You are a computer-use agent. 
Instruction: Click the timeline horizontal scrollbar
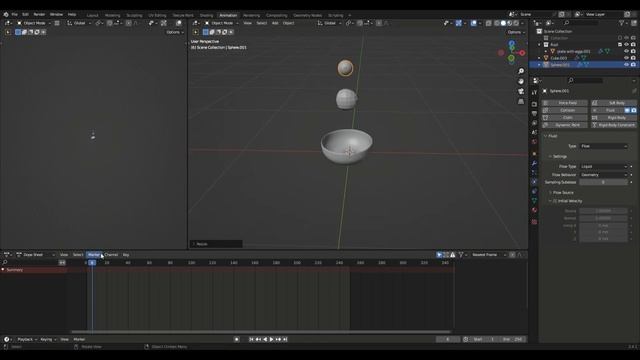coord(261,332)
